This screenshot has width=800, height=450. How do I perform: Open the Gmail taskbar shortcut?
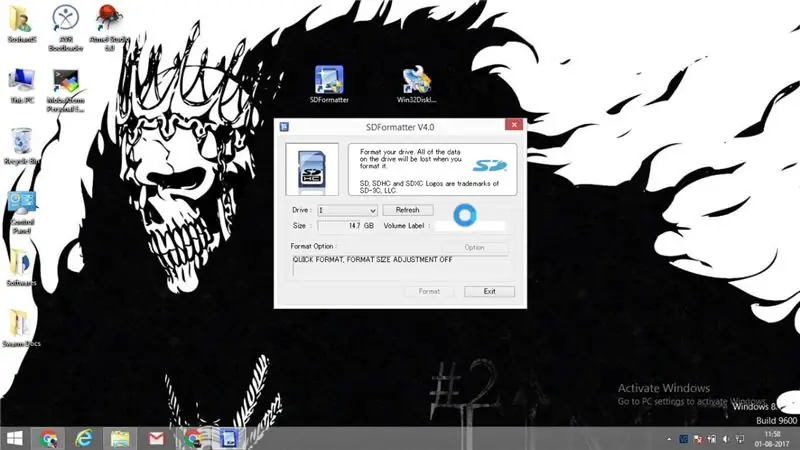tap(156, 438)
